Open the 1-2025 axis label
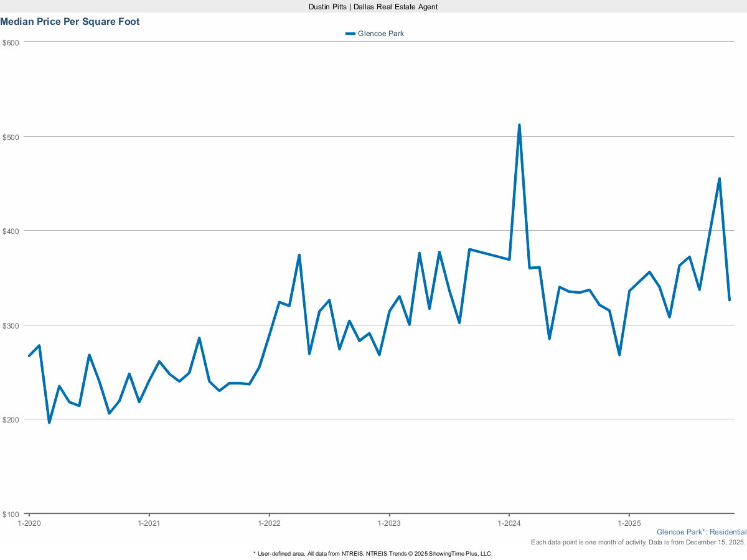This screenshot has width=747, height=560. click(631, 523)
